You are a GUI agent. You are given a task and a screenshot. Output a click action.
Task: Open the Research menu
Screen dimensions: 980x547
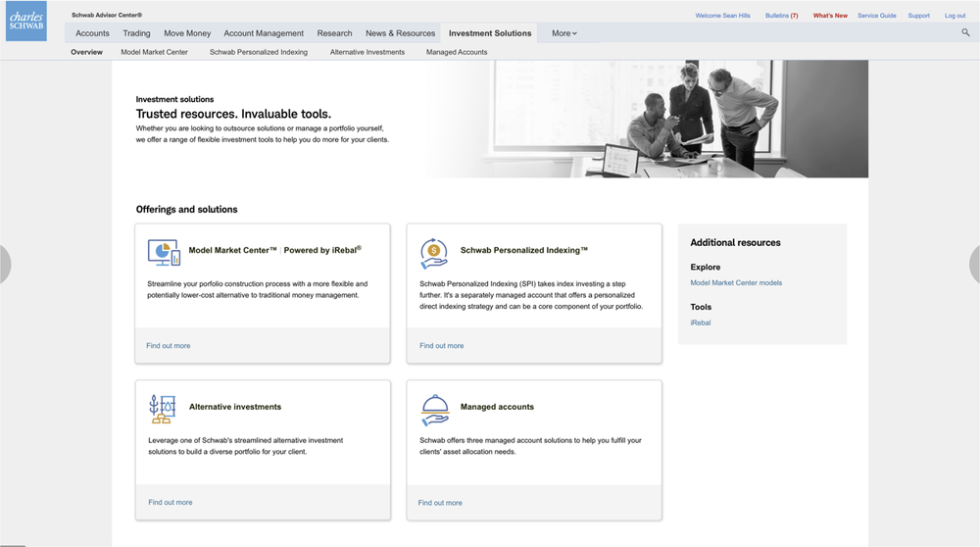(334, 33)
